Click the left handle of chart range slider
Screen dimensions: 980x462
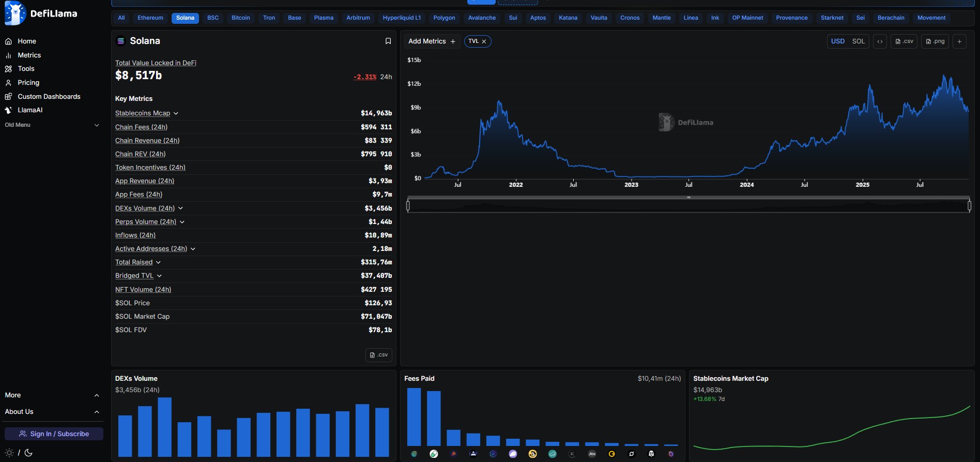point(408,206)
